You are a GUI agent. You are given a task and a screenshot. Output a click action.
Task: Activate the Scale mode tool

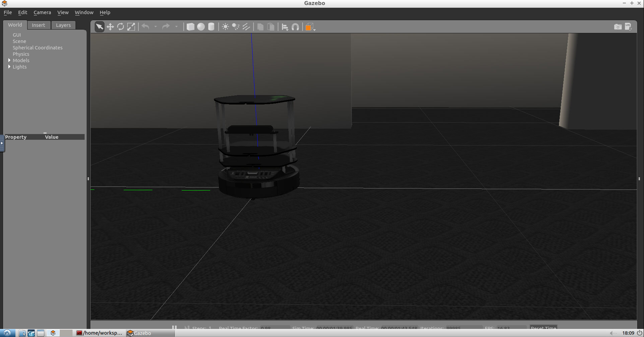(x=131, y=27)
